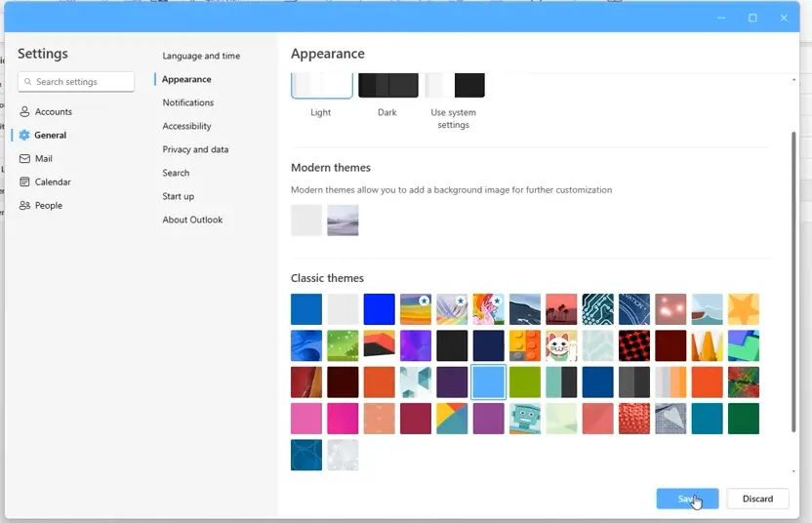Select the light gray color theme
This screenshot has width=812, height=523.
point(343,309)
